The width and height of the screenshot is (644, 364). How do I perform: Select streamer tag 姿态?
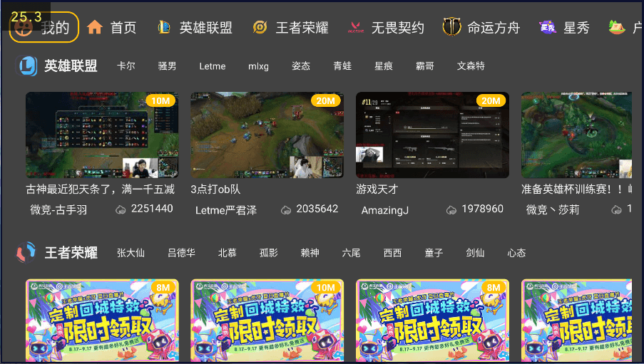(x=301, y=66)
